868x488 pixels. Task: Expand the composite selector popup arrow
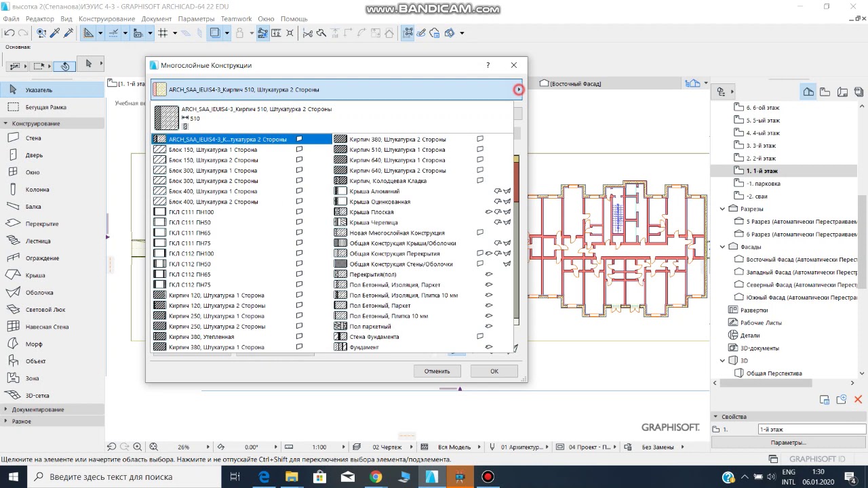point(518,89)
